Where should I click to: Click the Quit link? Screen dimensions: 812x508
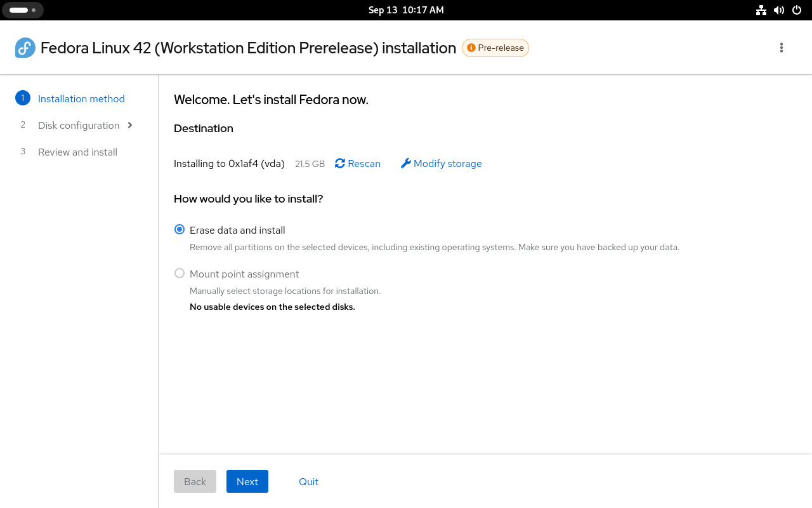pos(308,481)
